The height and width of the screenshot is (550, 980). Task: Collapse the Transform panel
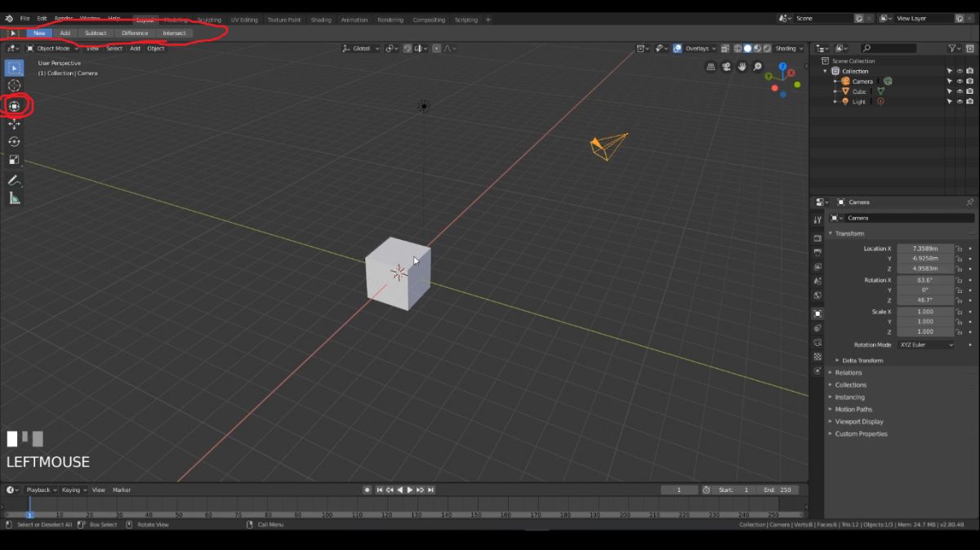(849, 233)
